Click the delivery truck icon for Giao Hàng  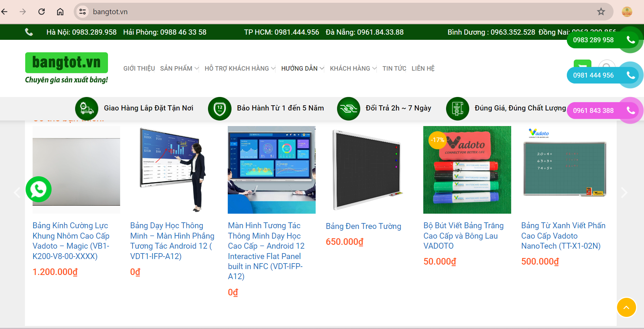pyautogui.click(x=87, y=108)
